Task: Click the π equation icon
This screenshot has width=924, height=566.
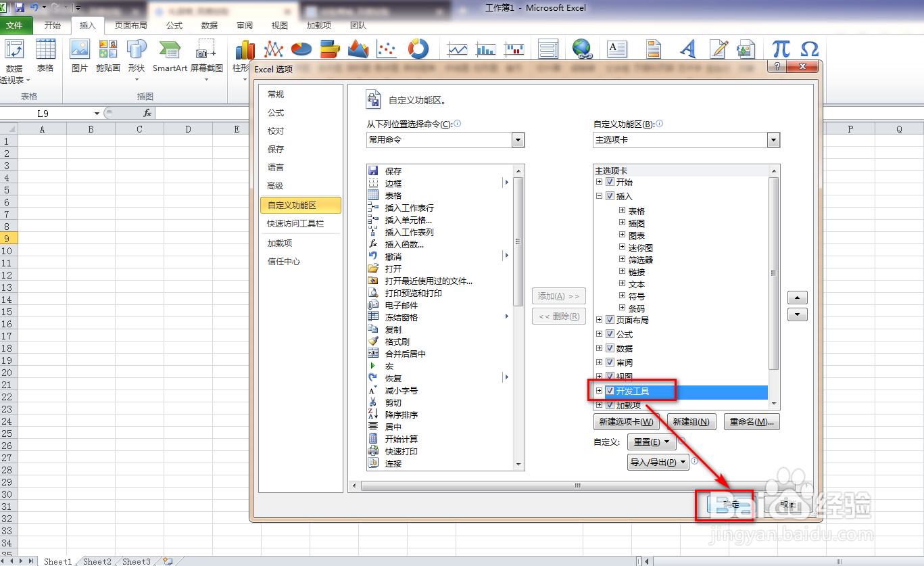Action: tap(781, 49)
